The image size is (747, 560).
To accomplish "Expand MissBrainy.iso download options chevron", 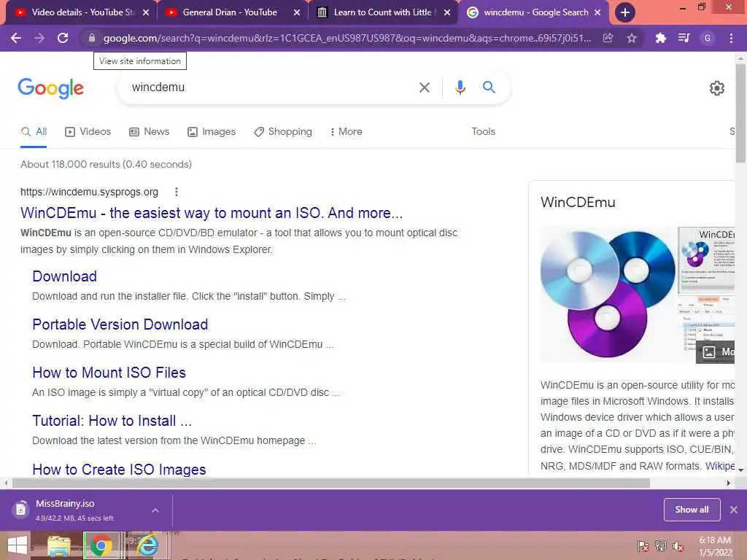I will [x=155, y=510].
